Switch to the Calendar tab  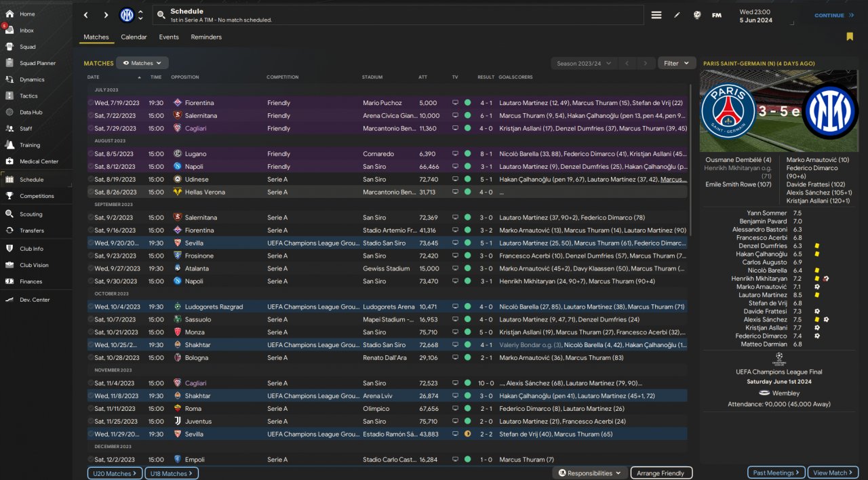click(134, 37)
